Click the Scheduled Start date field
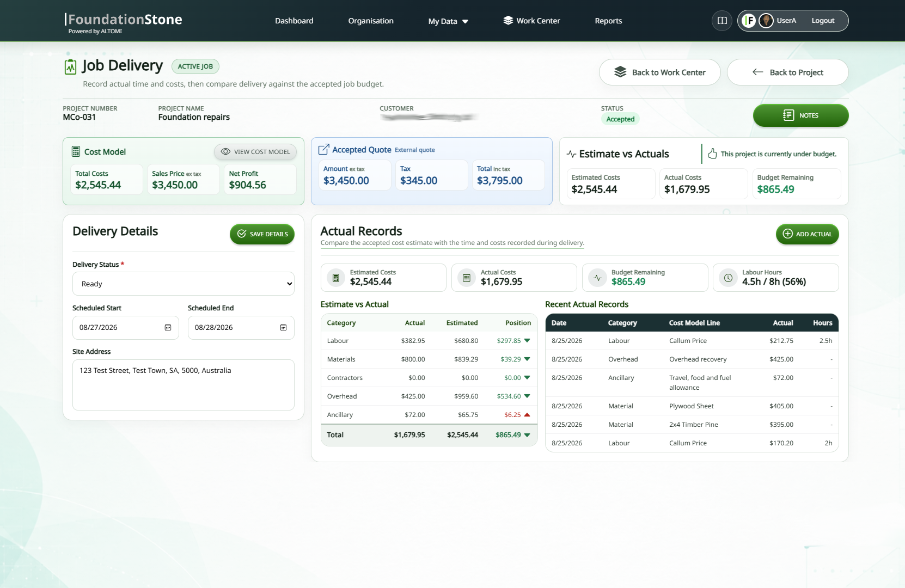The width and height of the screenshot is (905, 588). click(126, 328)
